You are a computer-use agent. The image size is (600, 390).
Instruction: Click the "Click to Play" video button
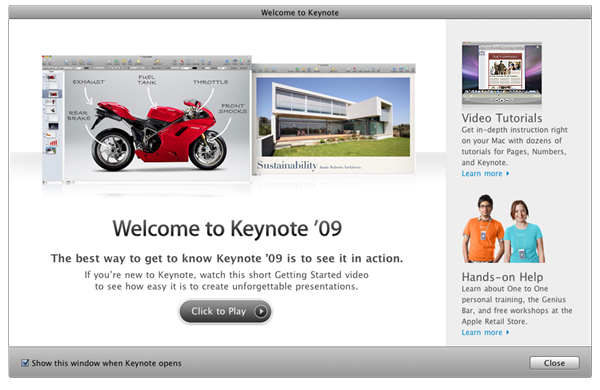[225, 311]
